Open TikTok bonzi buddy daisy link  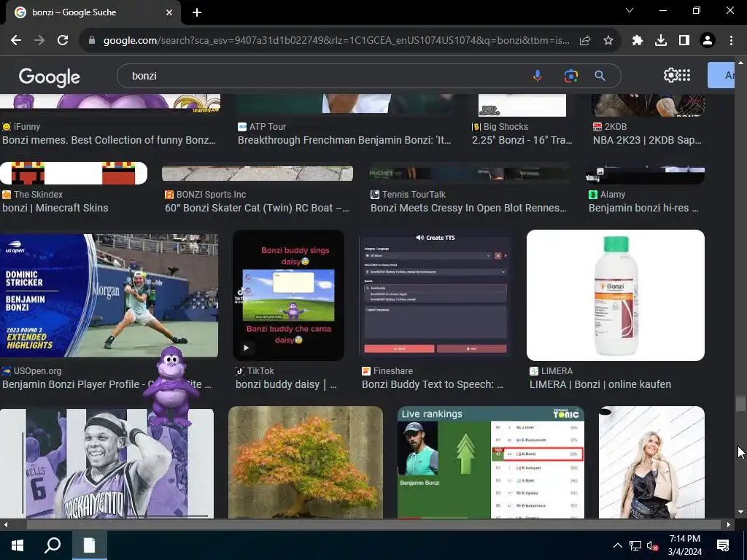(286, 384)
